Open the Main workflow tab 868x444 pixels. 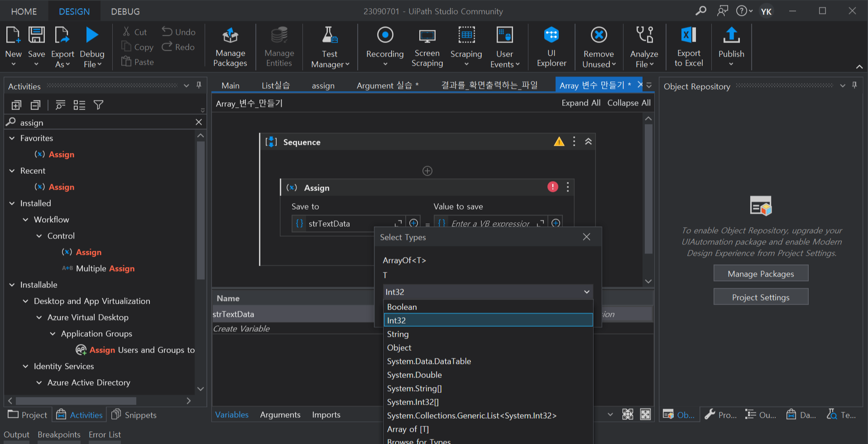230,86
